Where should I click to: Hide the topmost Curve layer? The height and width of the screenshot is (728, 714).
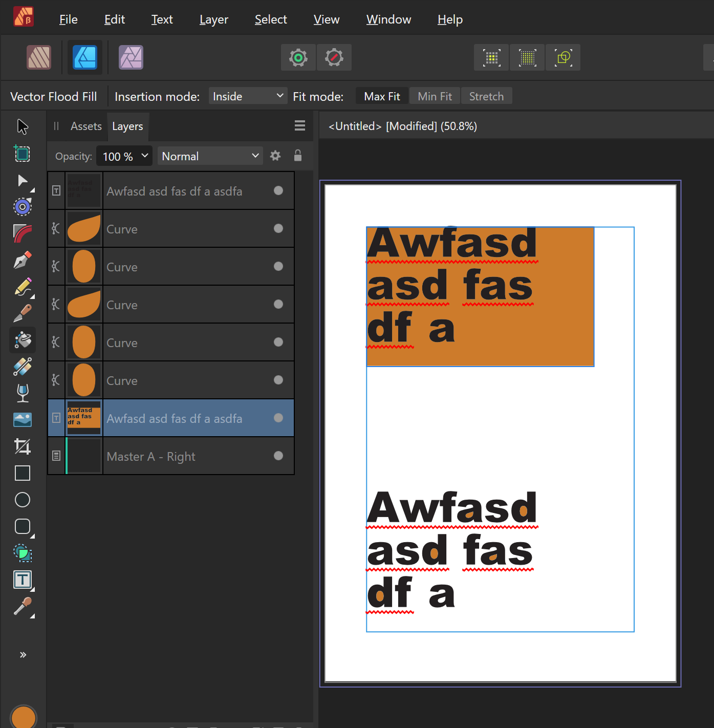point(278,228)
